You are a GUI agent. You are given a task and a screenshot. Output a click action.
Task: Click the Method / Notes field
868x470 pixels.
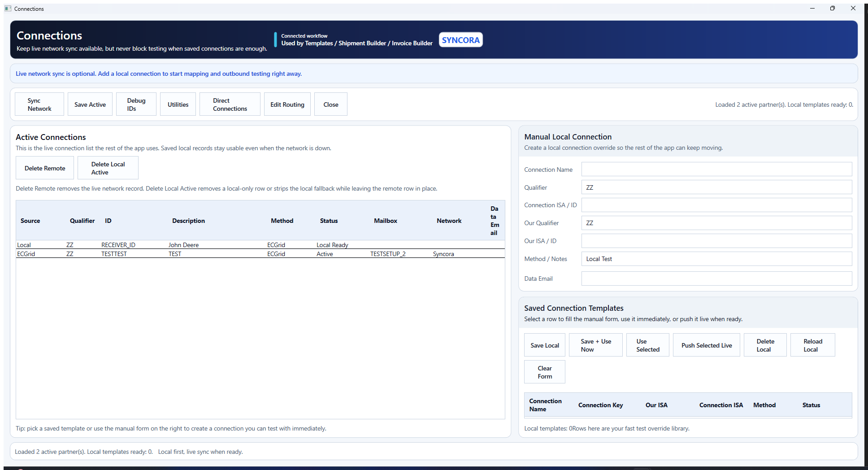(x=716, y=259)
